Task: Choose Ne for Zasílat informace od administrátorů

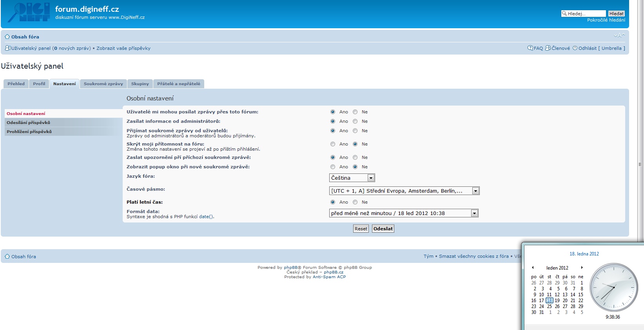Action: [x=355, y=121]
